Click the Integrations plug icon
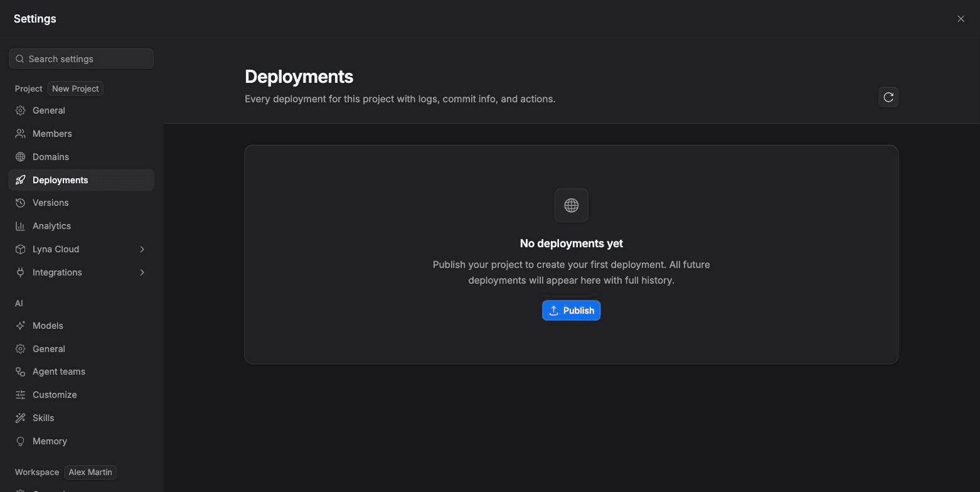The width and height of the screenshot is (980, 492). coord(21,272)
